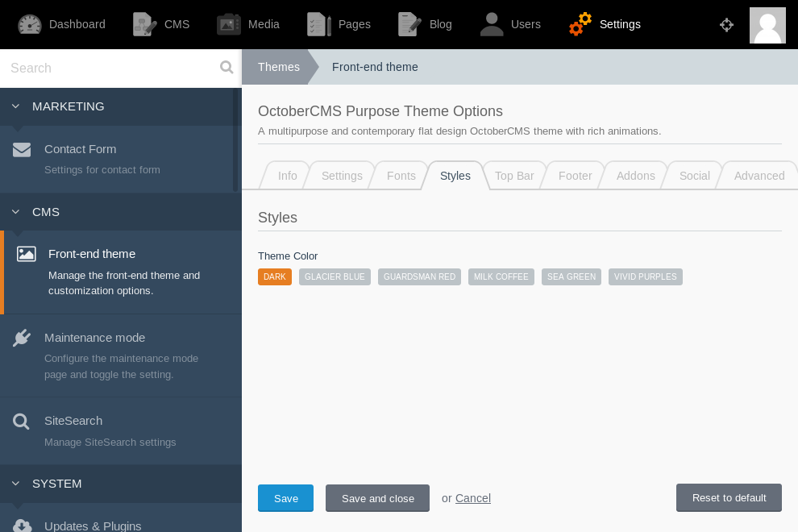Viewport: 798px width, 532px height.
Task: Choose the GUARDSMAN RED theme color
Action: point(419,277)
